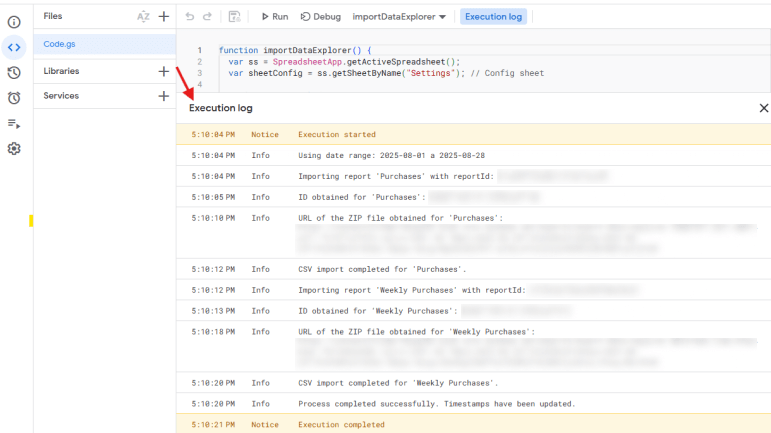Click the Files section header
771x433 pixels.
(x=53, y=16)
